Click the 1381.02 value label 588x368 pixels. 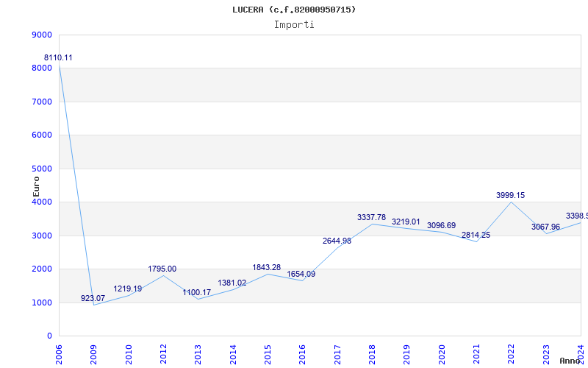tap(232, 283)
